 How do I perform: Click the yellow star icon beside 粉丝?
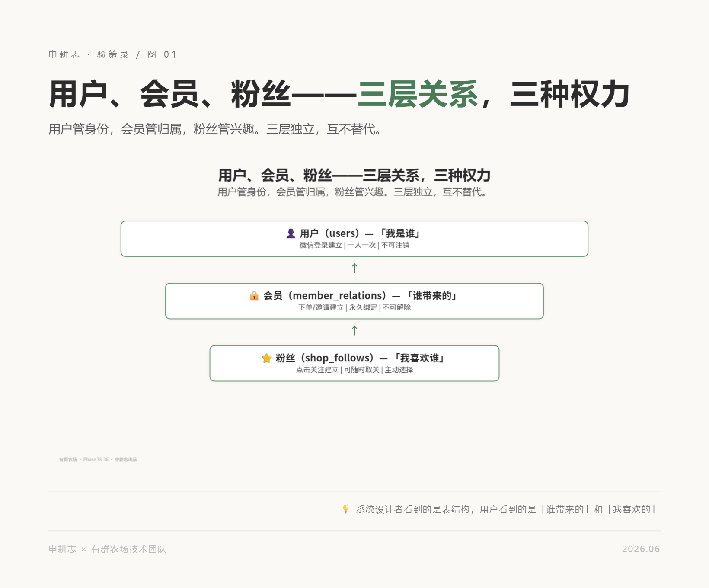pos(267,358)
